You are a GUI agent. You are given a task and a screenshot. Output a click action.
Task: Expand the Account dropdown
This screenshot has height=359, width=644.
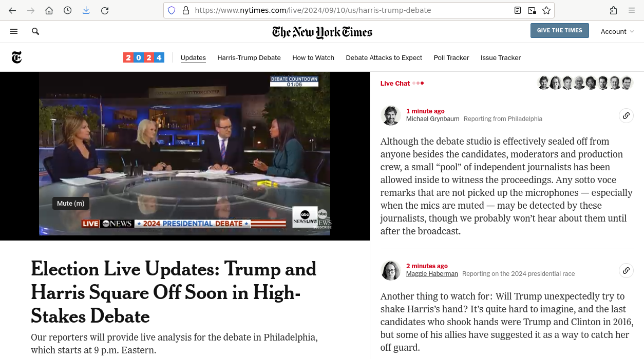click(x=617, y=31)
